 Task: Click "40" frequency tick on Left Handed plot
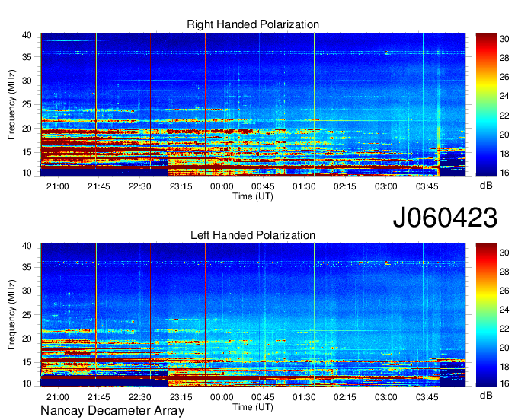click(x=27, y=246)
